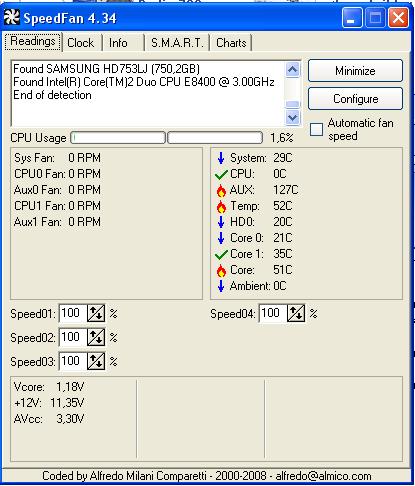Viewport: 415px width, 486px height.
Task: Click the '1,6%' CPU usage value
Action: [x=282, y=138]
